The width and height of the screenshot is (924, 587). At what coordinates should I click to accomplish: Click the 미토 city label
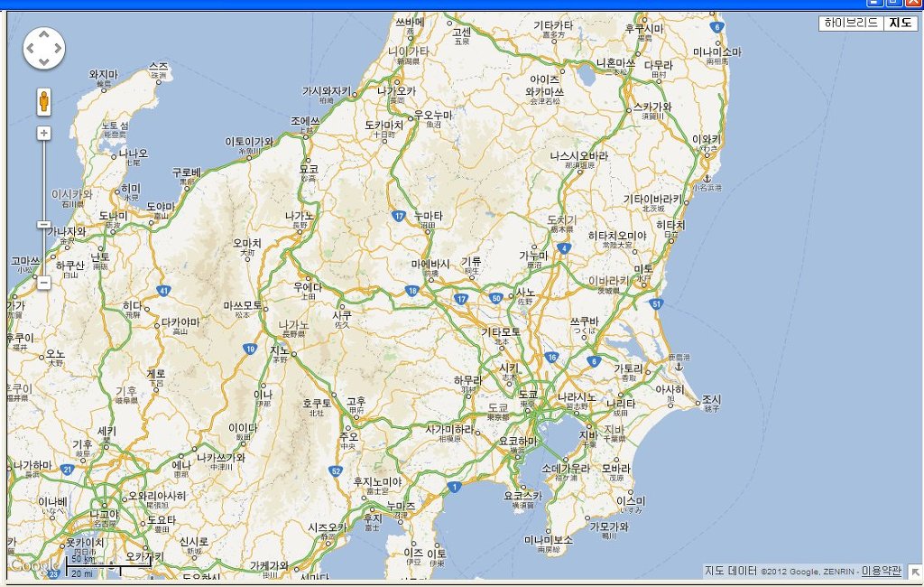click(643, 269)
